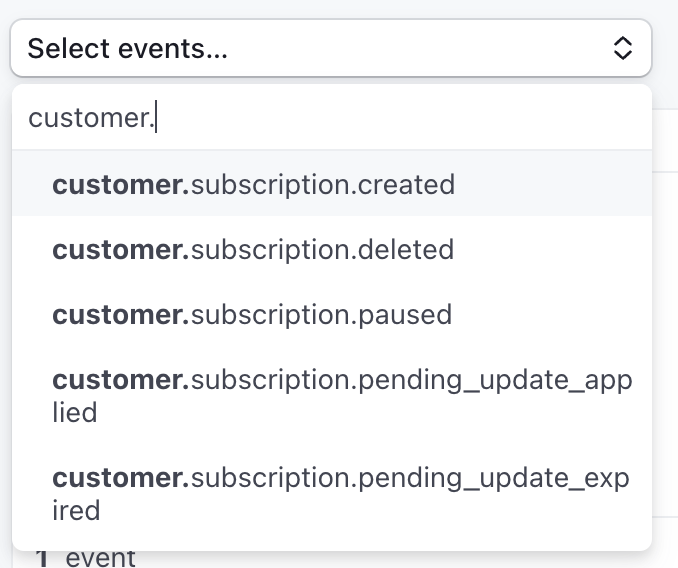This screenshot has width=678, height=568.
Task: Click 'subscription.deleted' text in second result
Action: [322, 250]
